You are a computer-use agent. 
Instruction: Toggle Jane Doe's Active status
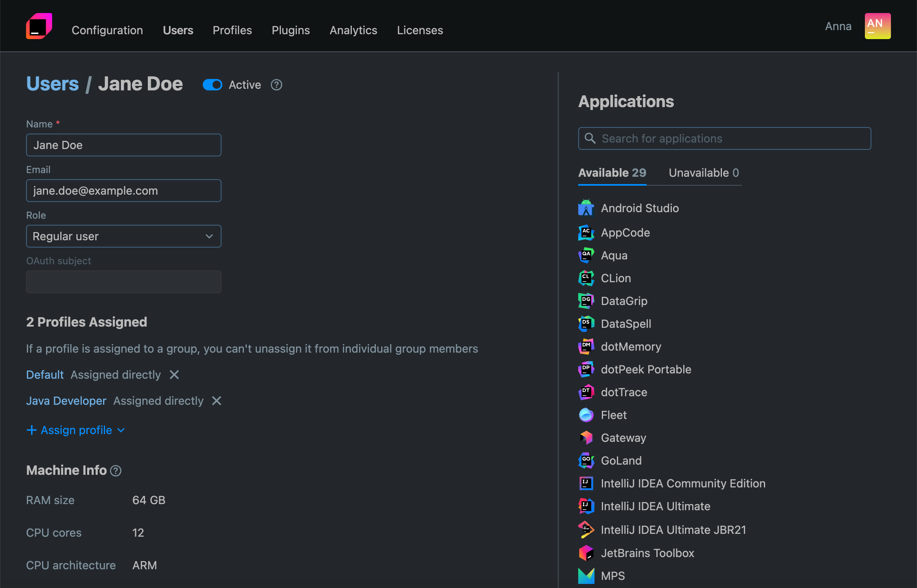click(213, 85)
